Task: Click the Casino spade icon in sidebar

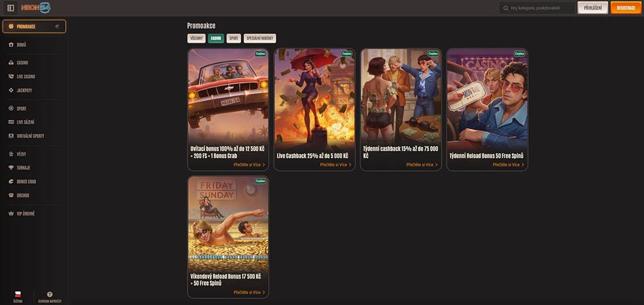Action: click(11, 63)
